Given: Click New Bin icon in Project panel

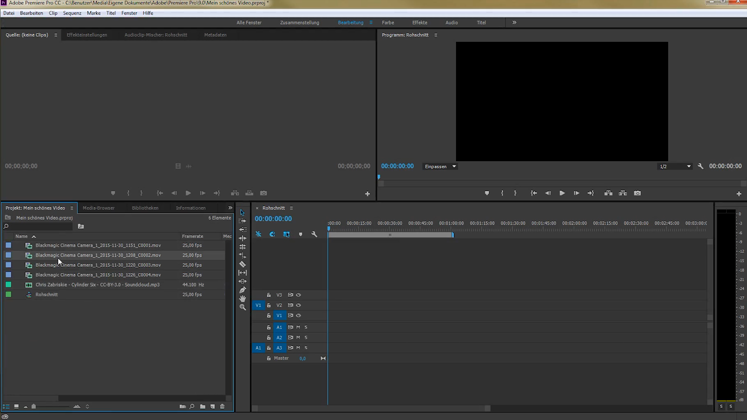Looking at the screenshot, I should pos(202,407).
